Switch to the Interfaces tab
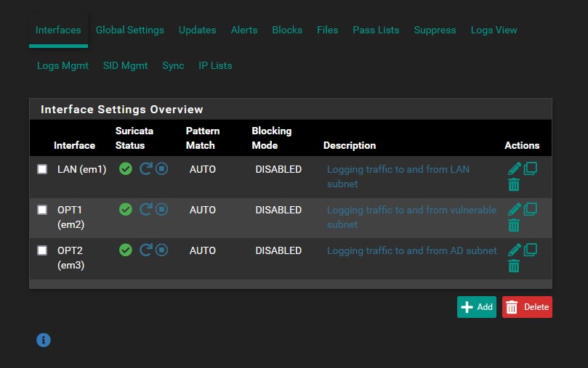The width and height of the screenshot is (588, 368). point(58,30)
